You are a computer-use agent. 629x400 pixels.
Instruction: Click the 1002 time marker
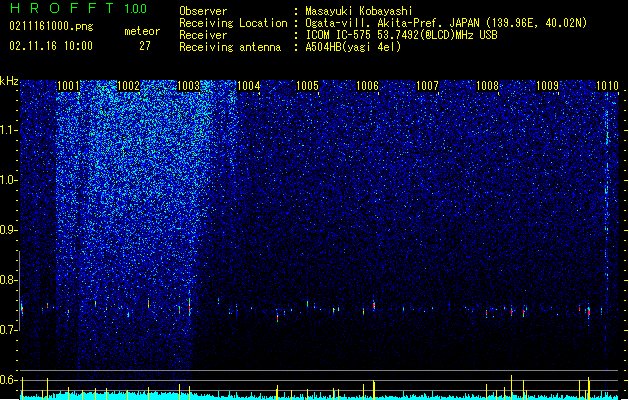tap(128, 86)
